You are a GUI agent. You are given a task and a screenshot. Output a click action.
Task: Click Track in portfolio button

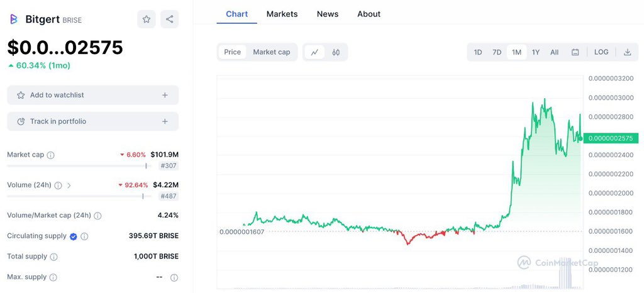pos(93,121)
